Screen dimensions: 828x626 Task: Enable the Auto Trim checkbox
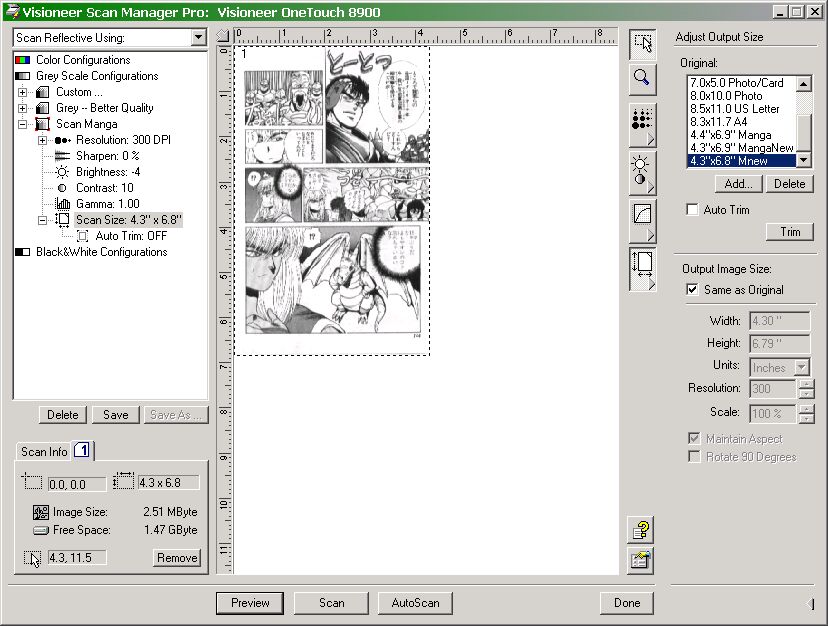pos(692,210)
